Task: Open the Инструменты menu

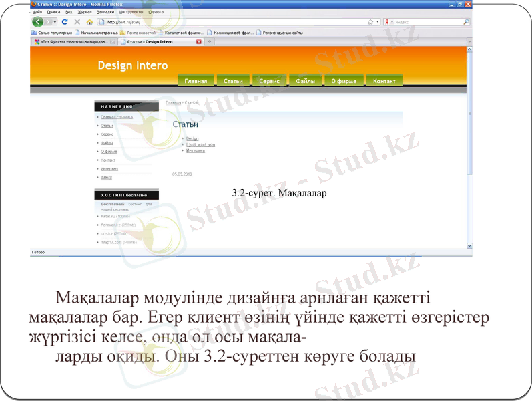Action: pos(131,12)
